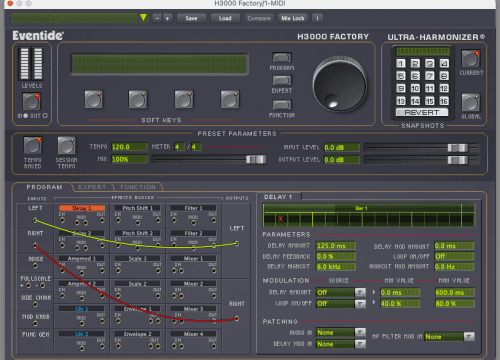This screenshot has height=360, width=500.
Task: Click the Load button
Action: coord(225,18)
